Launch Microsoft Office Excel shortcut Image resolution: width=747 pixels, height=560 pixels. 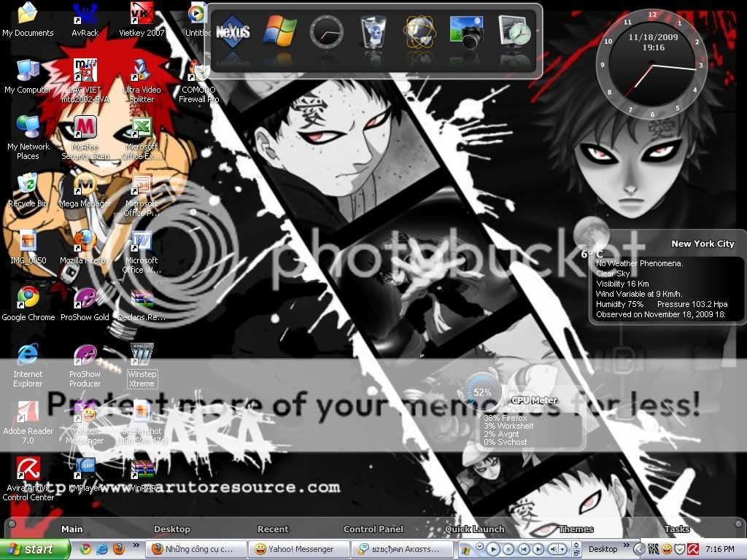pos(142,138)
